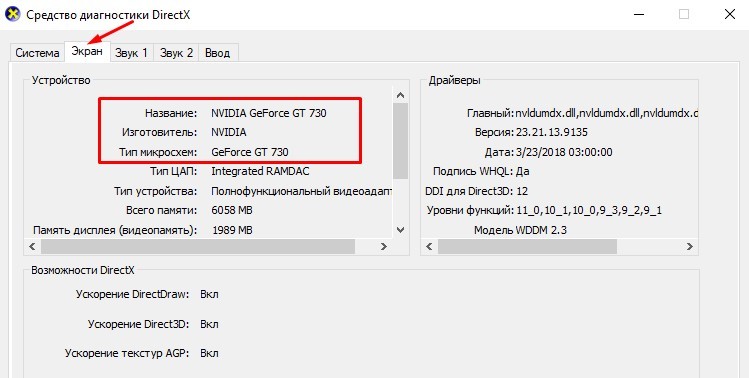Switch to the Ввод tab
This screenshot has width=749, height=378.
(x=218, y=53)
